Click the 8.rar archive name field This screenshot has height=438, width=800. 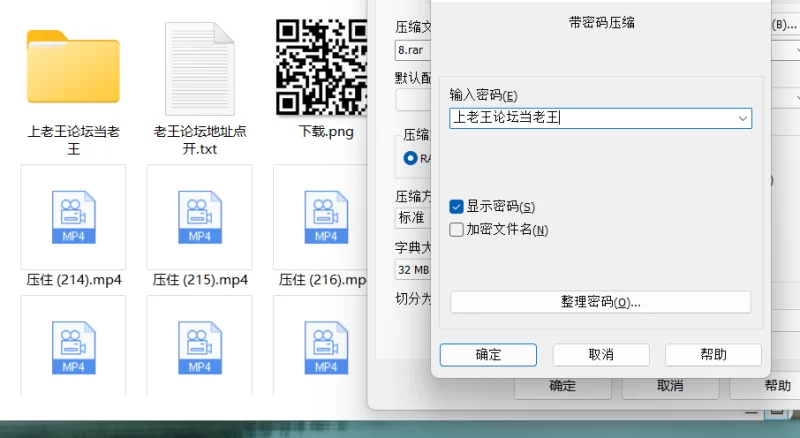click(413, 50)
